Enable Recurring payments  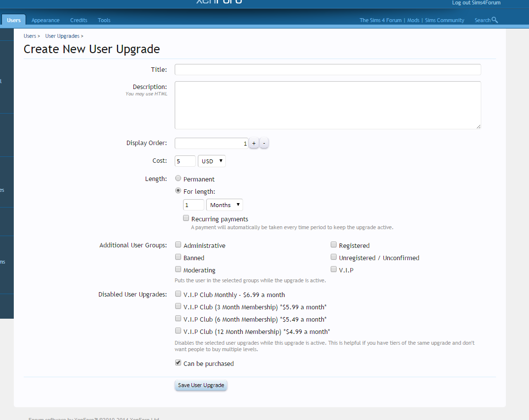click(186, 218)
